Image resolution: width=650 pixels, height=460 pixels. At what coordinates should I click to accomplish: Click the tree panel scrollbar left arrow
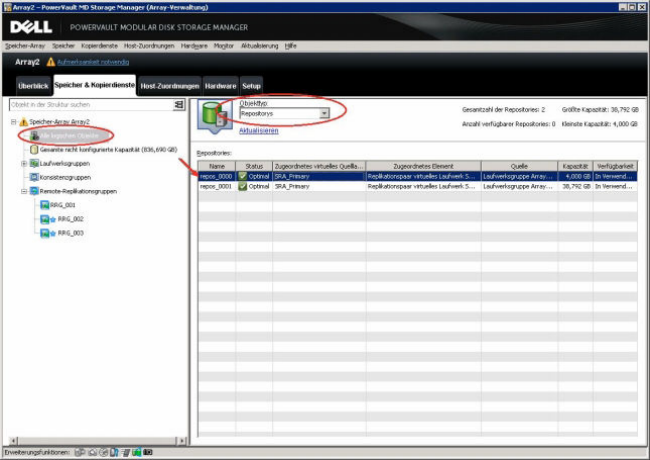(x=14, y=441)
